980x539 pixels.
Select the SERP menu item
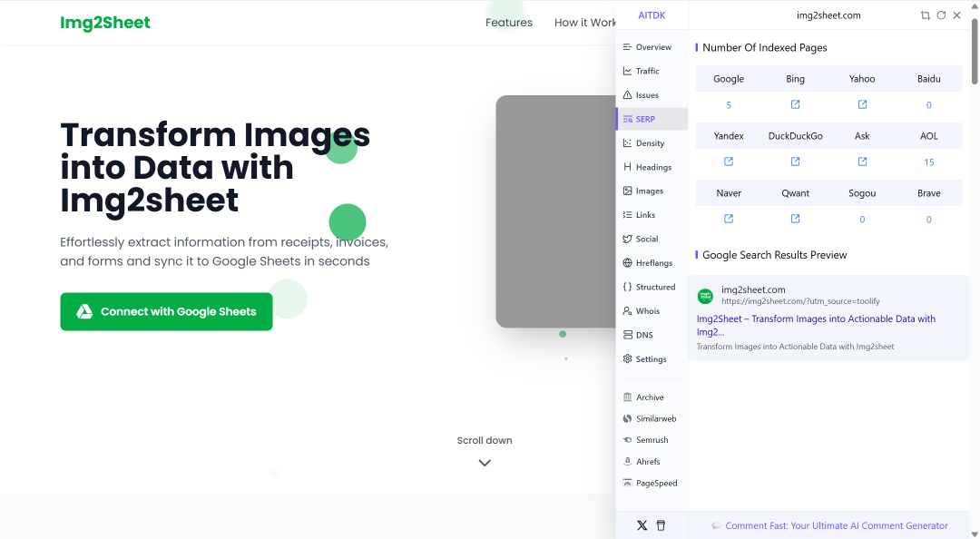[652, 119]
